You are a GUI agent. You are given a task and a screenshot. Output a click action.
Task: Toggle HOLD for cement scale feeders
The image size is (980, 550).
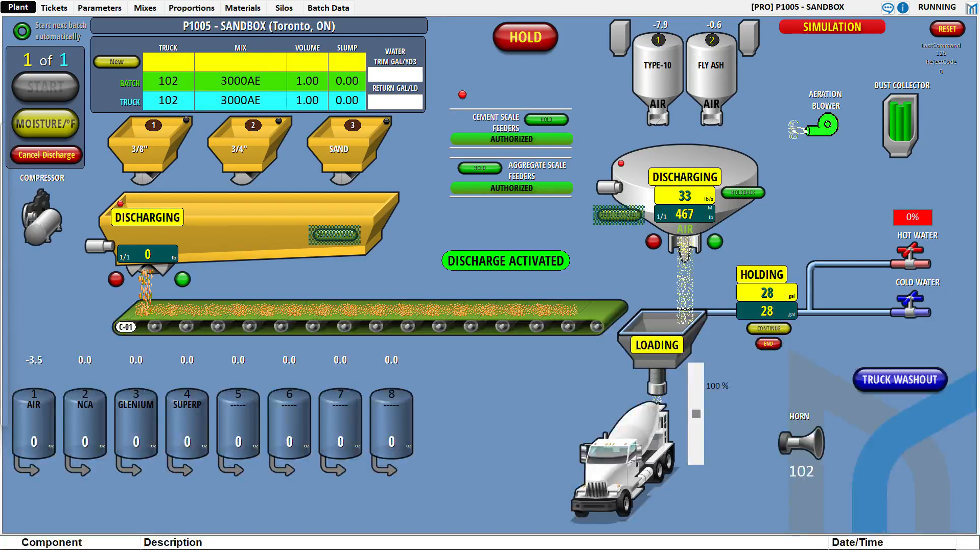tap(546, 119)
